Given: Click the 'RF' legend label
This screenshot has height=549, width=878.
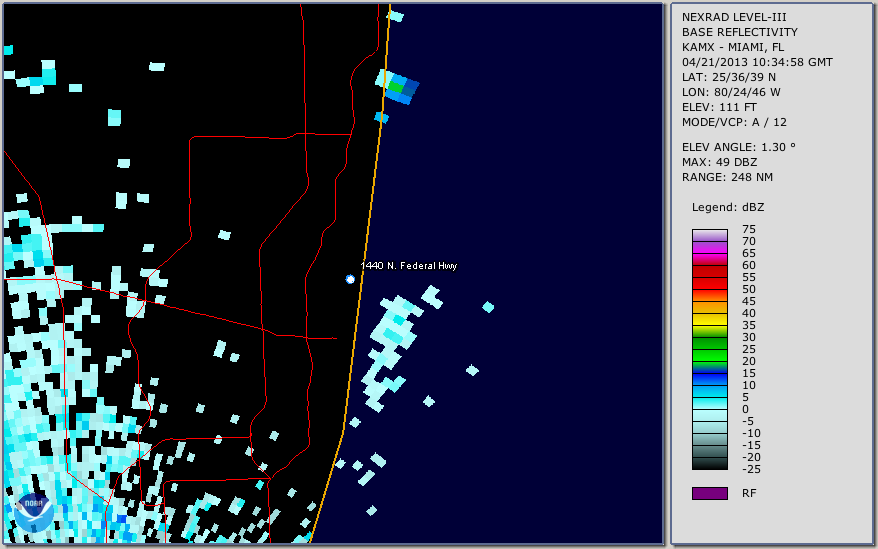Looking at the screenshot, I should 749,493.
